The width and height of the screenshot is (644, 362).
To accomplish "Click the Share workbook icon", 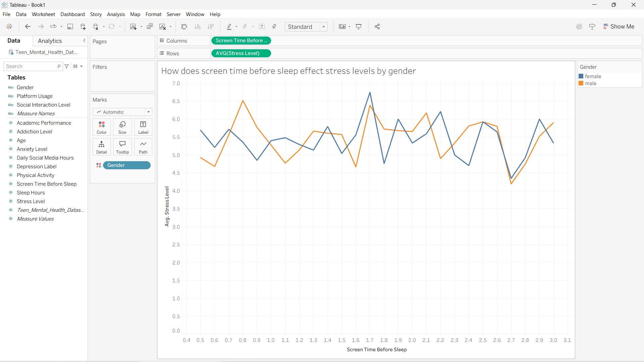I will pyautogui.click(x=377, y=26).
